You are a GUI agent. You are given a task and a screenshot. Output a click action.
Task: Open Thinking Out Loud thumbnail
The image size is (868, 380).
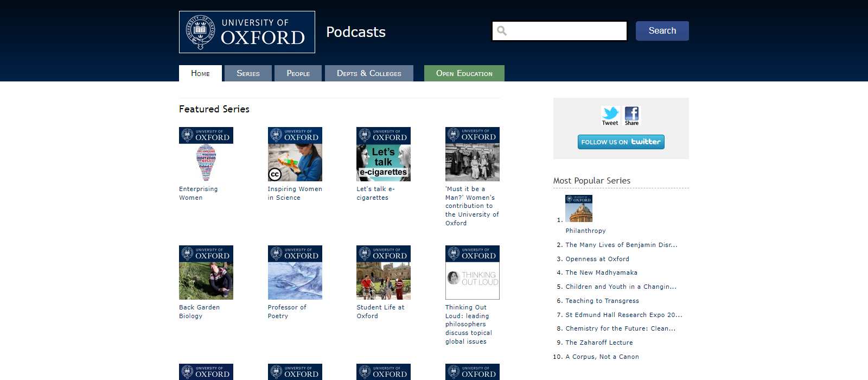(473, 273)
